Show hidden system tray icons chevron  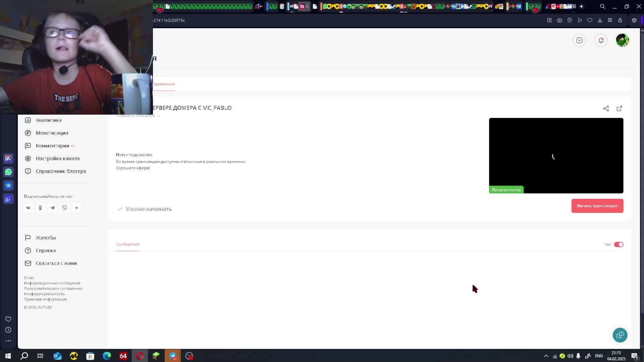[546, 356]
